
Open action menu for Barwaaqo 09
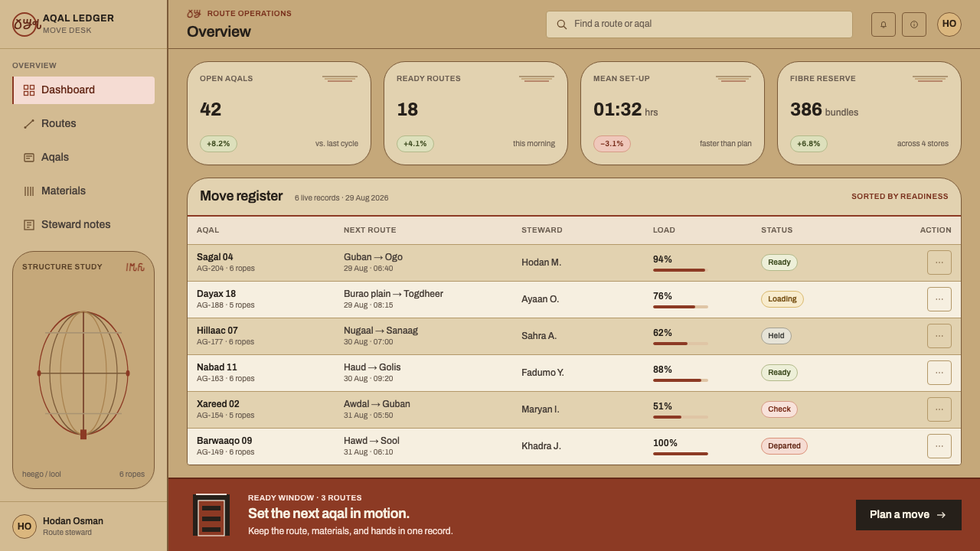point(939,446)
